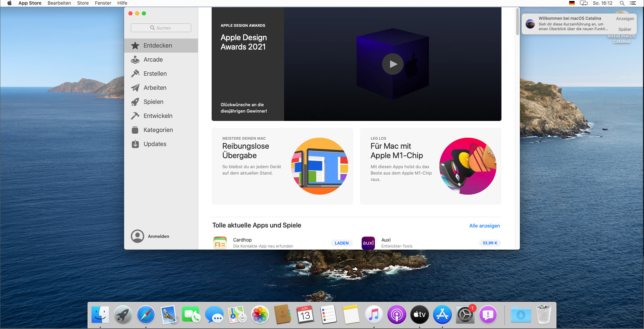Click LADEN button for Cardhop
The image size is (644, 329).
[x=341, y=243]
